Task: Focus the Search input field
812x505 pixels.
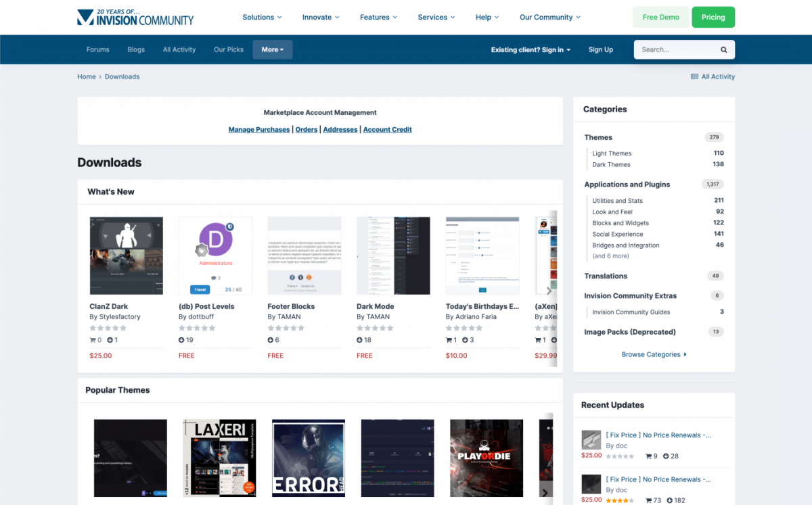Action: point(677,49)
